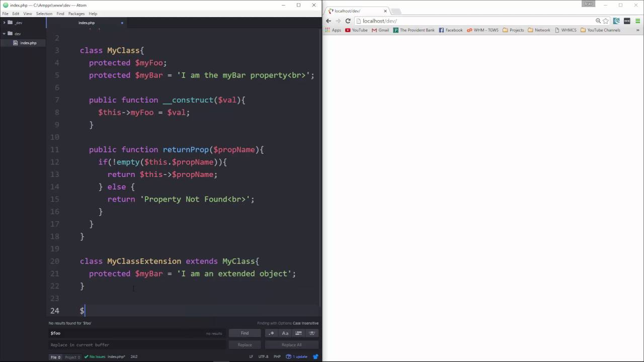This screenshot has height=362, width=644.
Task: Open the Chrome hamburger menu
Action: (637, 21)
